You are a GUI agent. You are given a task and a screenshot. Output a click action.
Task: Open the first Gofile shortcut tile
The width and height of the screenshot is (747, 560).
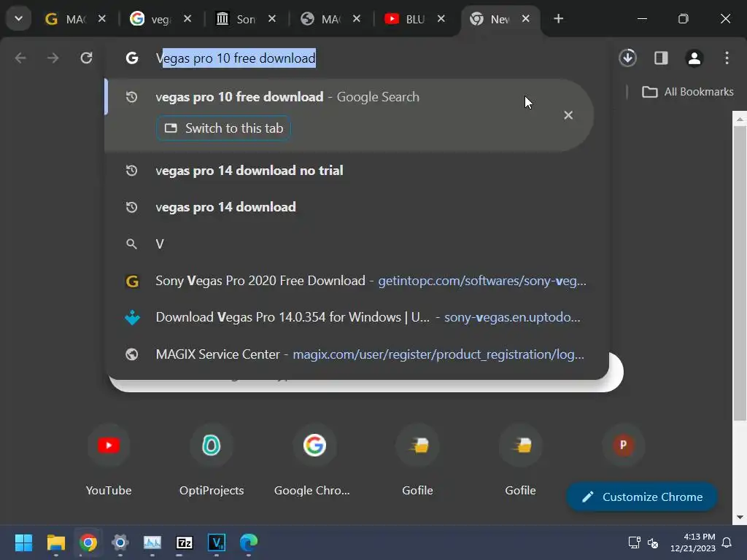click(x=417, y=461)
